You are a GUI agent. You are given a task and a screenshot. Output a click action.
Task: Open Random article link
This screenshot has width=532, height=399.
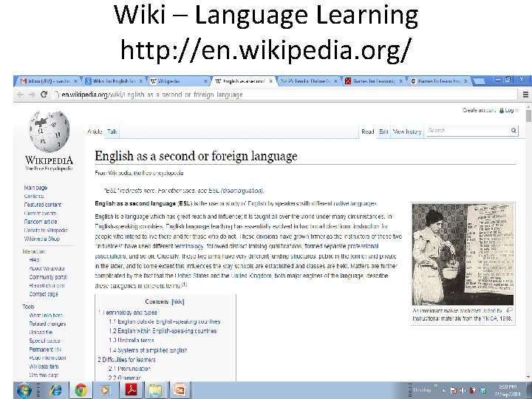(x=41, y=222)
